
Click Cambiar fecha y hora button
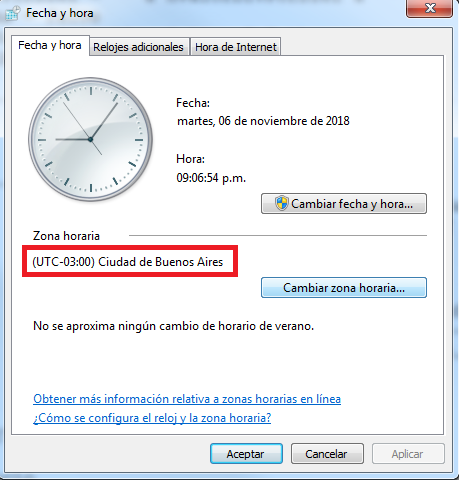pyautogui.click(x=344, y=203)
